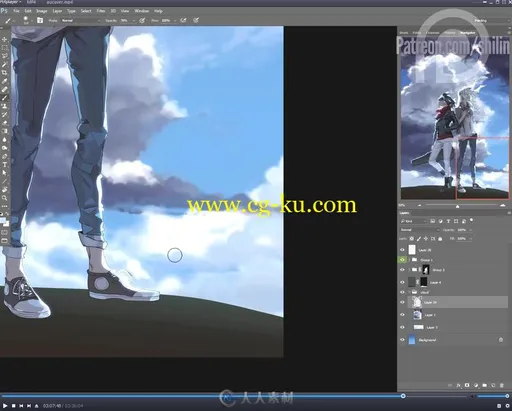The height and width of the screenshot is (411, 512).
Task: Change screen mode icon in toolbox
Action: 5,240
